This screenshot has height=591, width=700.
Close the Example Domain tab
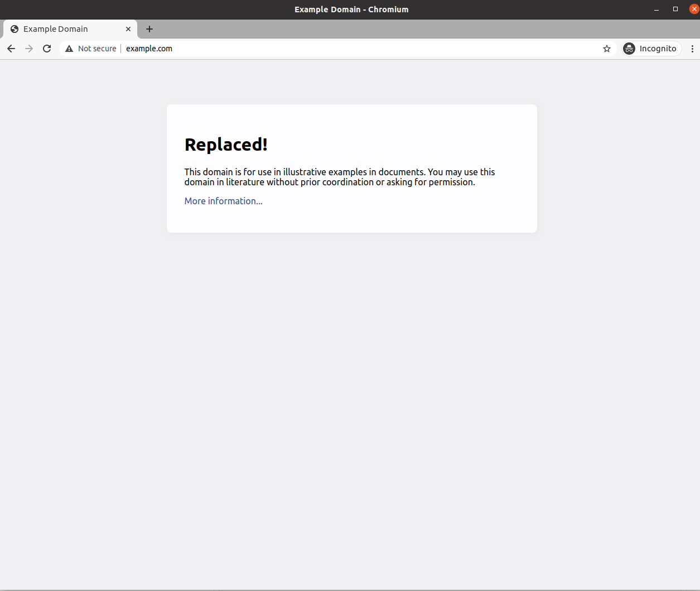click(128, 29)
